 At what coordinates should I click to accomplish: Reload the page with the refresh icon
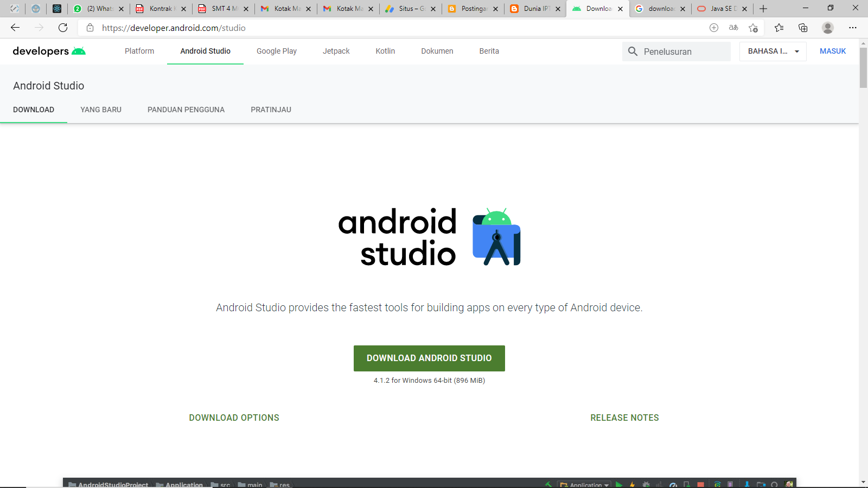click(x=63, y=28)
